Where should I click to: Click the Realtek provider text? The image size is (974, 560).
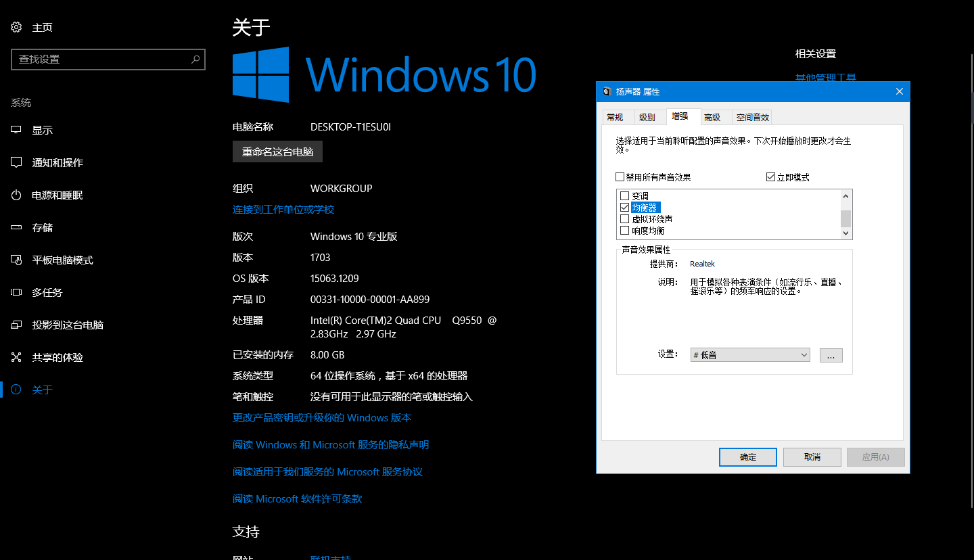click(702, 264)
